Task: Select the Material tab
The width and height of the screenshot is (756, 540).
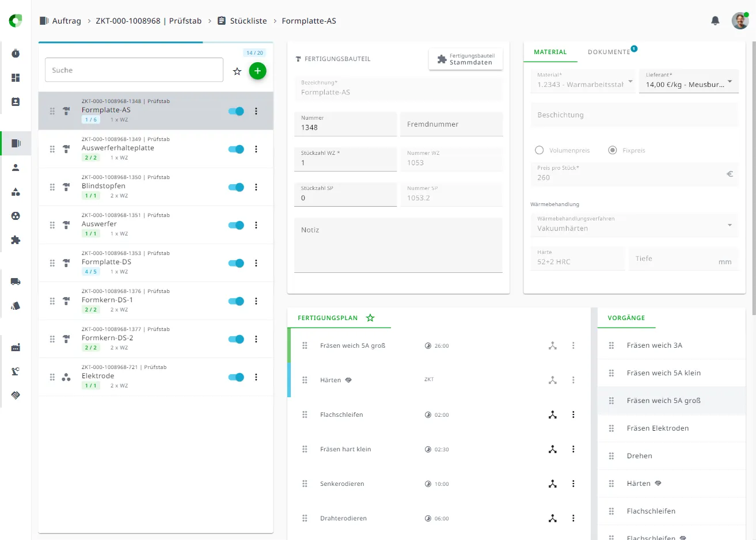Action: [550, 52]
